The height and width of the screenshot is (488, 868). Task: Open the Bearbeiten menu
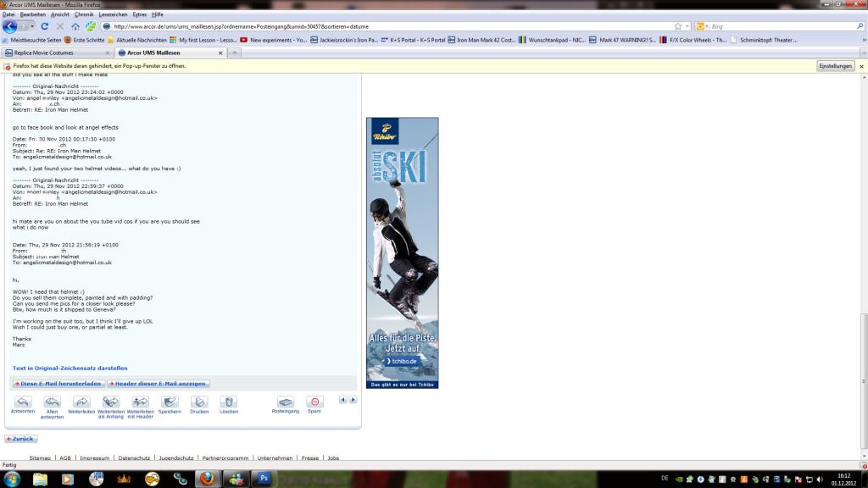(x=33, y=14)
